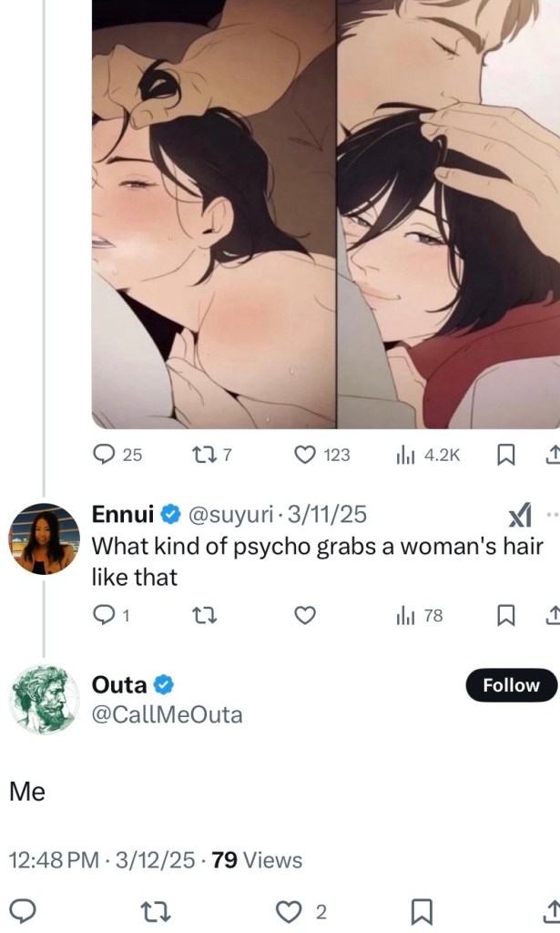Image resolution: width=560 pixels, height=933 pixels.
Task: Open more options on Ennui's post
Action: click(549, 514)
